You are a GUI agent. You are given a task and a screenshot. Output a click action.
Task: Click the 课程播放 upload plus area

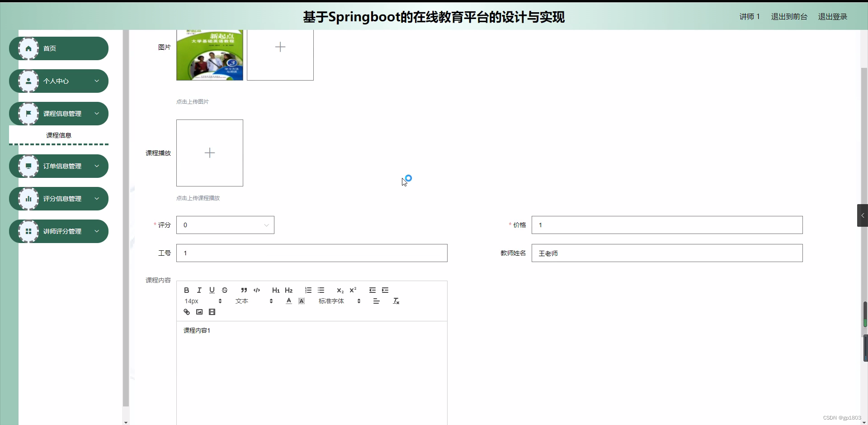[x=209, y=153]
